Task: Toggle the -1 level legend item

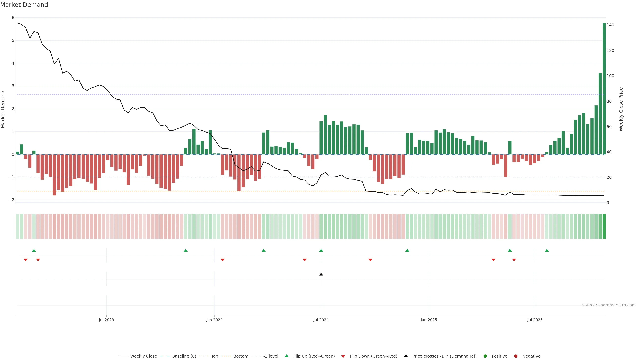Action: coord(271,356)
